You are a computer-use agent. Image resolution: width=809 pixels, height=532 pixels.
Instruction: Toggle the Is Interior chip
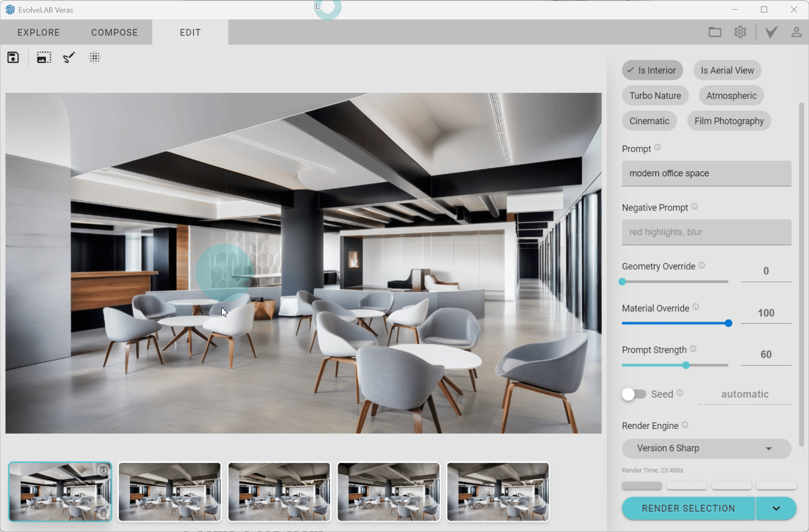pyautogui.click(x=653, y=70)
